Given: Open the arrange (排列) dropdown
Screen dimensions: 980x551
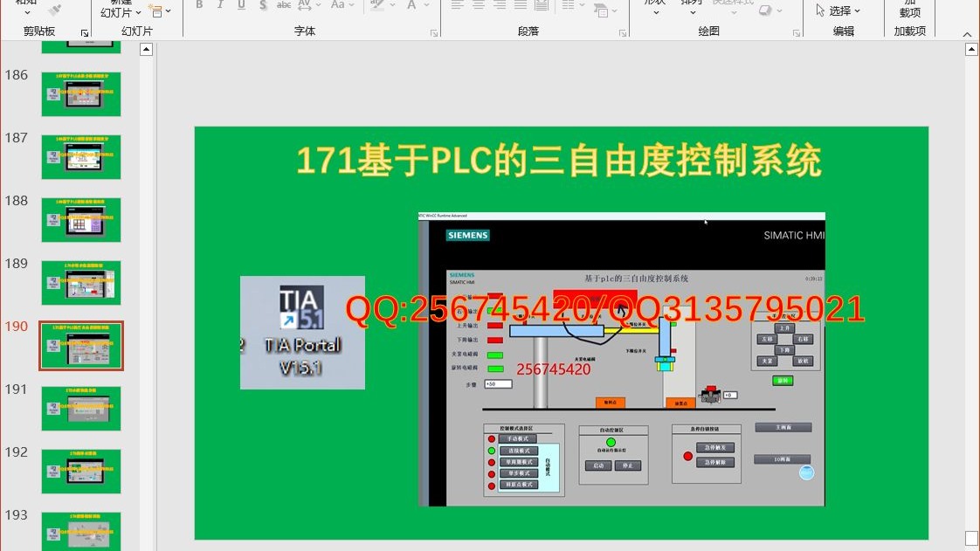Looking at the screenshot, I should click(693, 12).
